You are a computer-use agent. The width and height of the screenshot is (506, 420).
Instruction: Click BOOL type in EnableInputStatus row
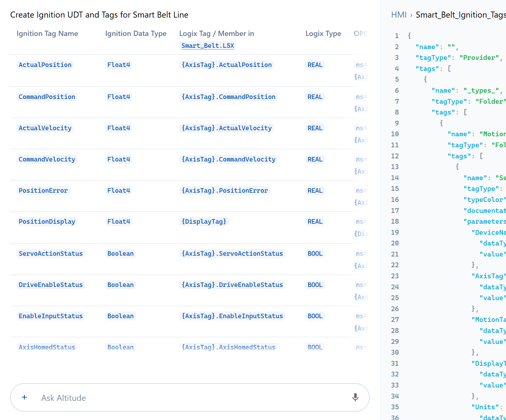(315, 316)
